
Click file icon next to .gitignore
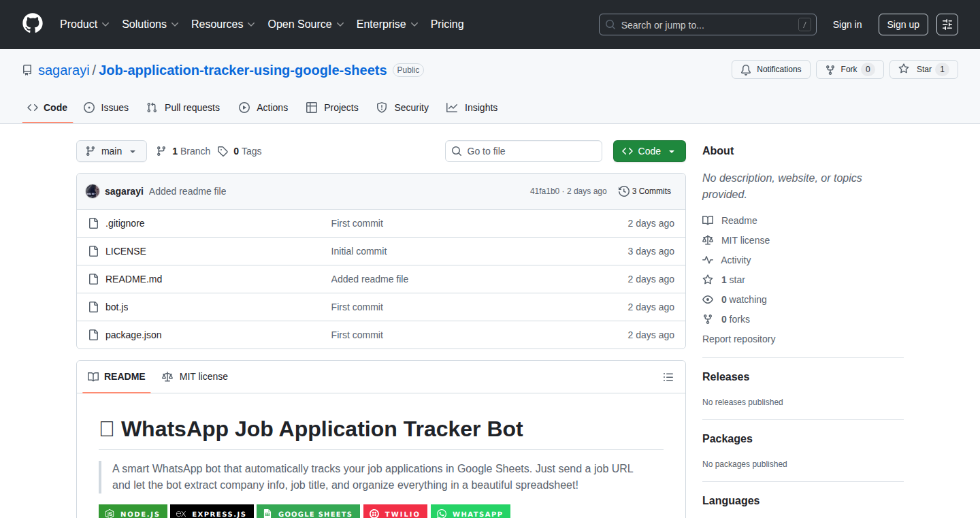pyautogui.click(x=94, y=223)
